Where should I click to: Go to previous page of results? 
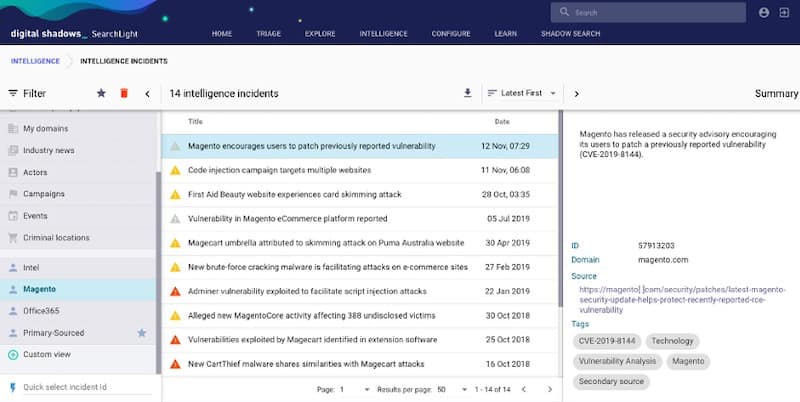click(524, 389)
